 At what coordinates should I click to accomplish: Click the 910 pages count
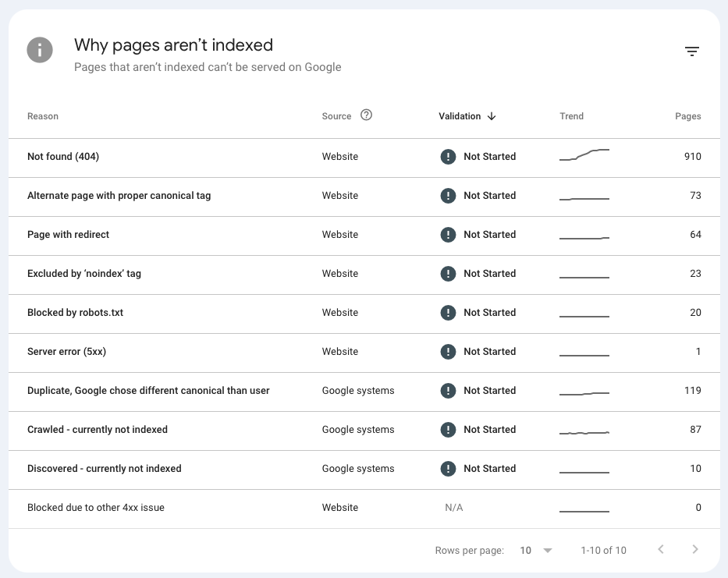pyautogui.click(x=693, y=157)
